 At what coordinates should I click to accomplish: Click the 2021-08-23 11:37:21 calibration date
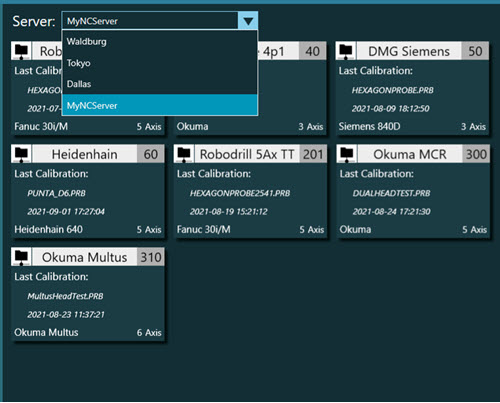tap(66, 315)
